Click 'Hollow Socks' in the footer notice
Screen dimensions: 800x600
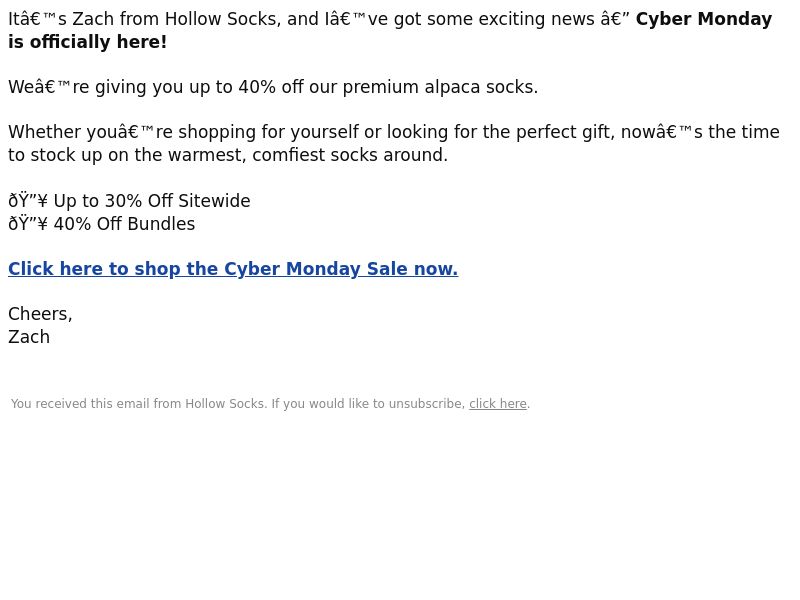(224, 404)
